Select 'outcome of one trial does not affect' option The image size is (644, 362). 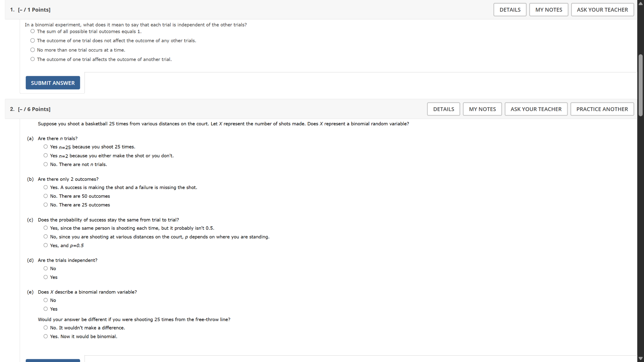(x=33, y=41)
